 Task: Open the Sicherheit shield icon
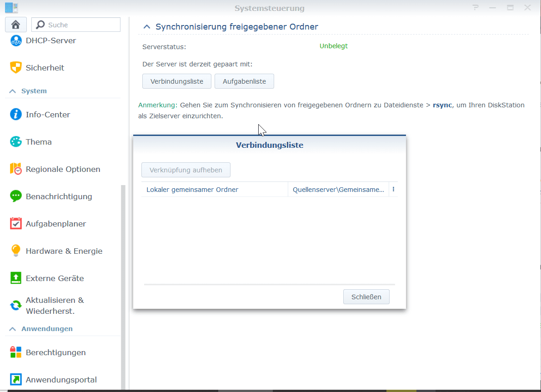16,68
